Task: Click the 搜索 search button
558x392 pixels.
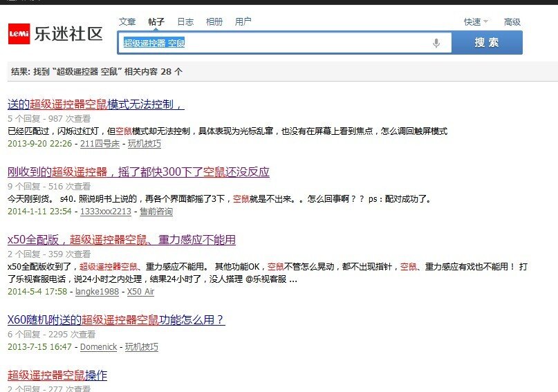Action: pos(487,43)
